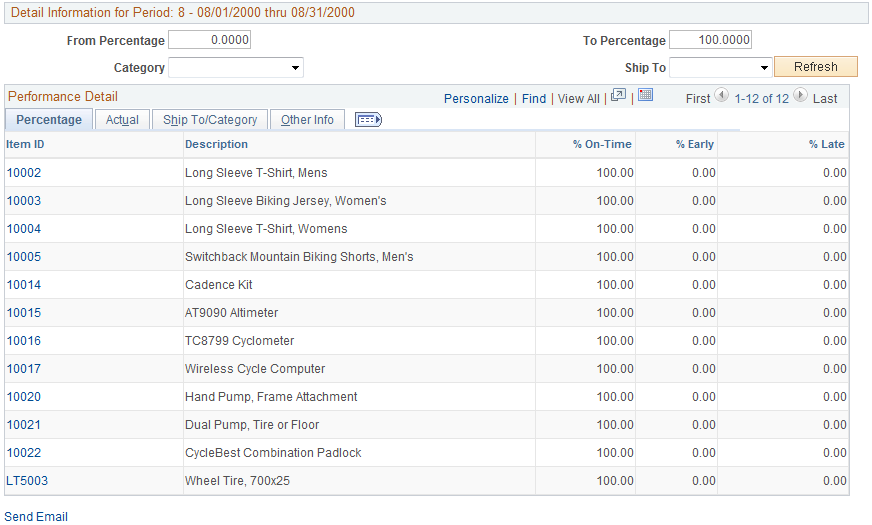Select 'TC8799 Cyclometer' description
The height and width of the screenshot is (525, 872).
pos(240,341)
